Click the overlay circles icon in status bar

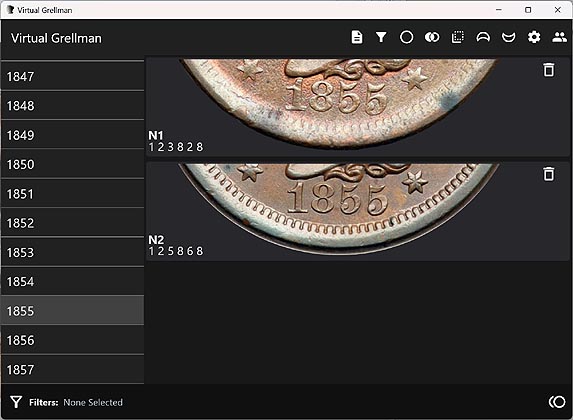[x=557, y=402]
